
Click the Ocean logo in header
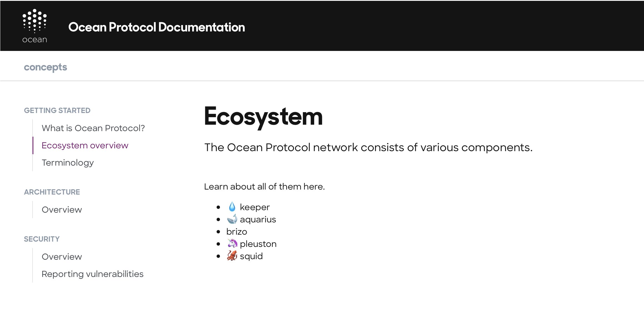(34, 26)
